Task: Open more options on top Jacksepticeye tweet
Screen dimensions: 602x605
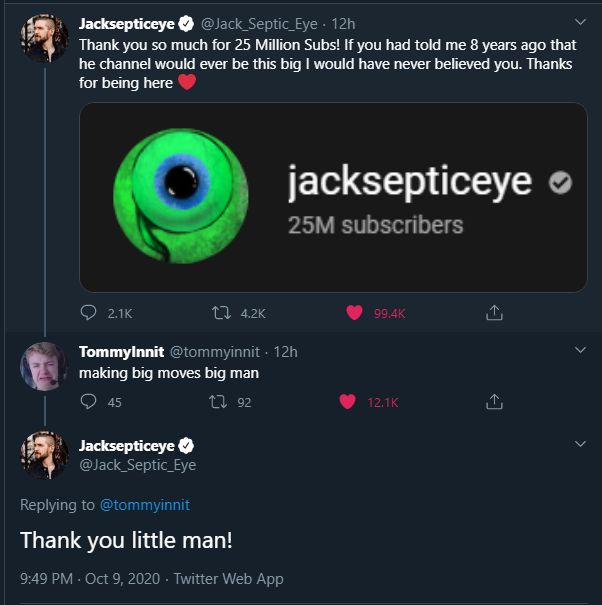Action: [x=580, y=22]
